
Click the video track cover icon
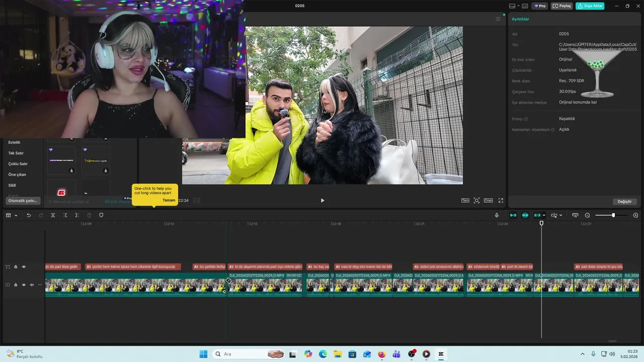pyautogui.click(x=8, y=285)
